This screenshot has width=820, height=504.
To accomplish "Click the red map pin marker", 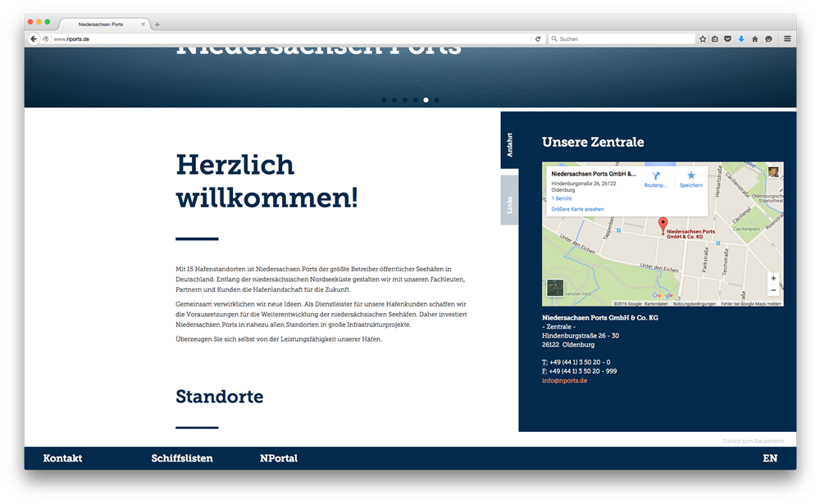I will tap(663, 225).
